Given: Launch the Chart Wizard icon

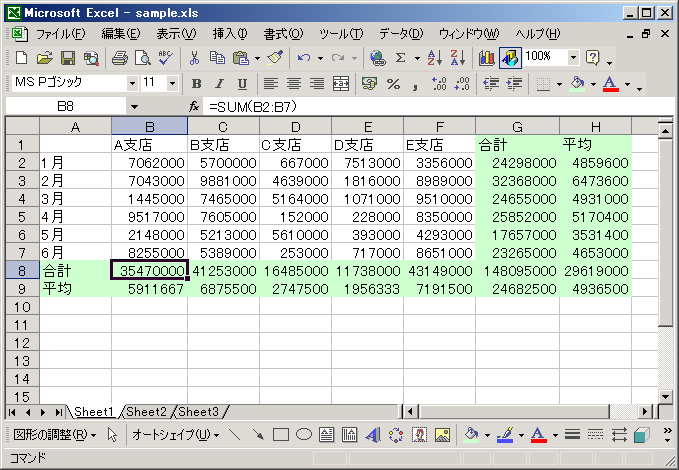Looking at the screenshot, I should pyautogui.click(x=486, y=58).
